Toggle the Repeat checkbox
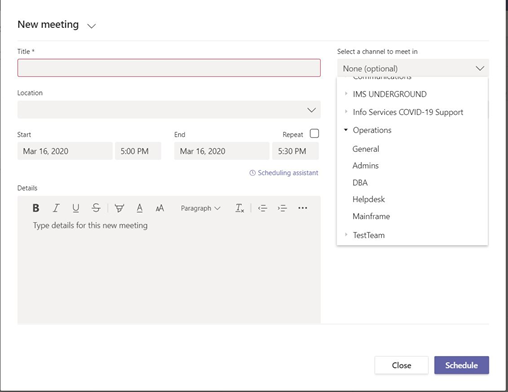Screen dimensions: 508x392 point(314,134)
